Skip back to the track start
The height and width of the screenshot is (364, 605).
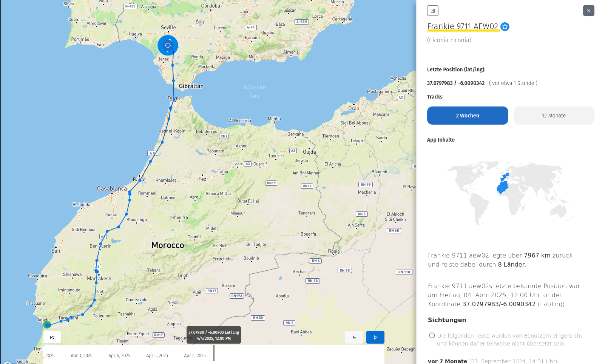52,337
